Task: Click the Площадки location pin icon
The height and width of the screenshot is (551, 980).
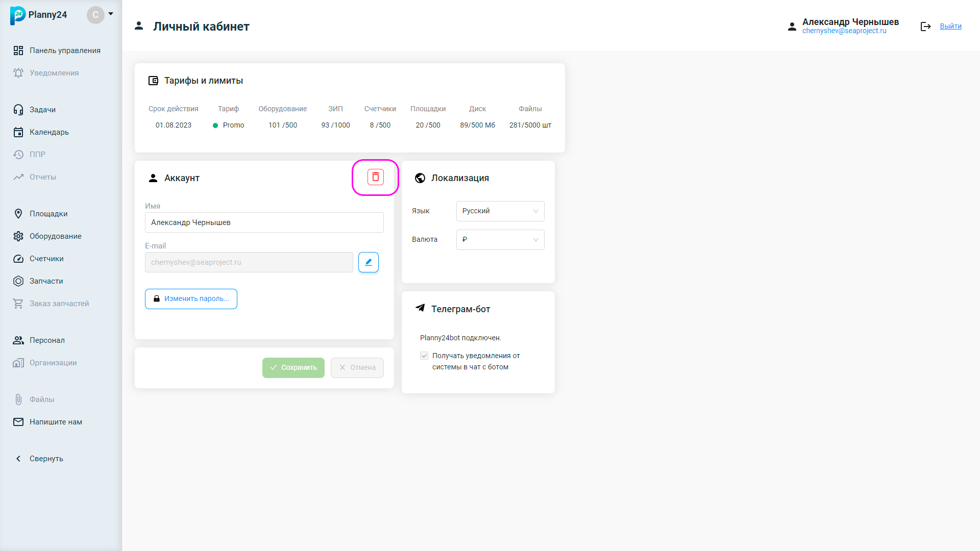Action: (x=18, y=214)
